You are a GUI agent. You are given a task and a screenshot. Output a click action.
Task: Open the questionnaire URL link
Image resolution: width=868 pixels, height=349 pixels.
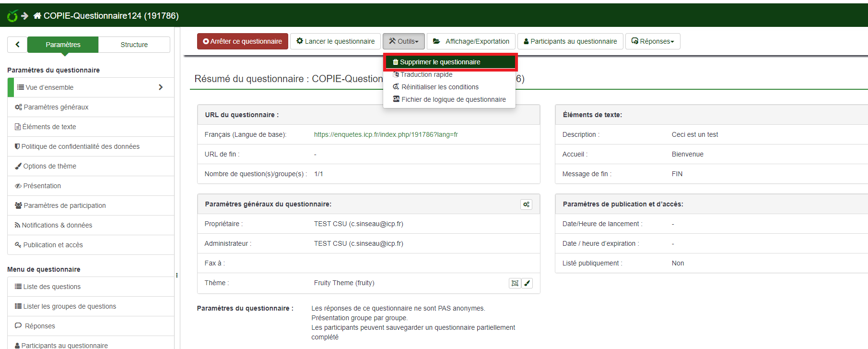click(386, 134)
